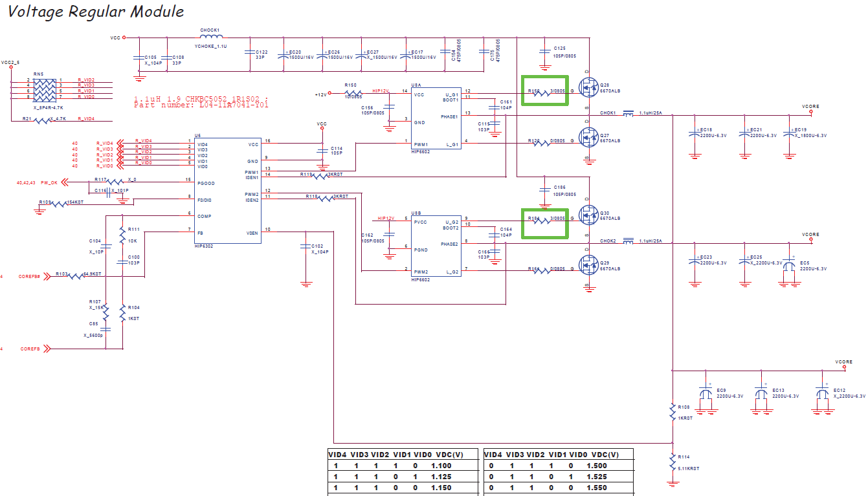Click resistor R114 symbol
Viewport: 868px width, 496px height.
click(673, 460)
